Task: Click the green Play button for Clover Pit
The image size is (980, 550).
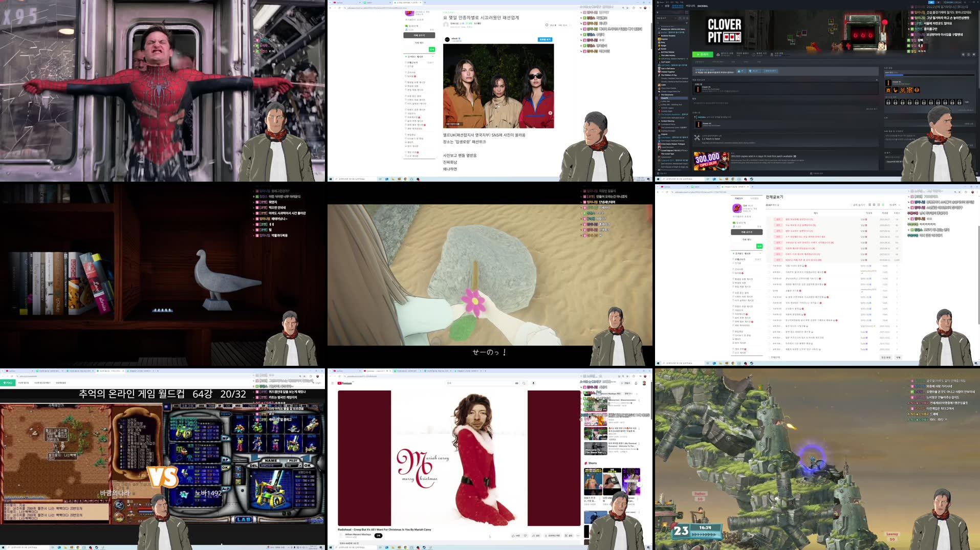Action: coord(703,54)
